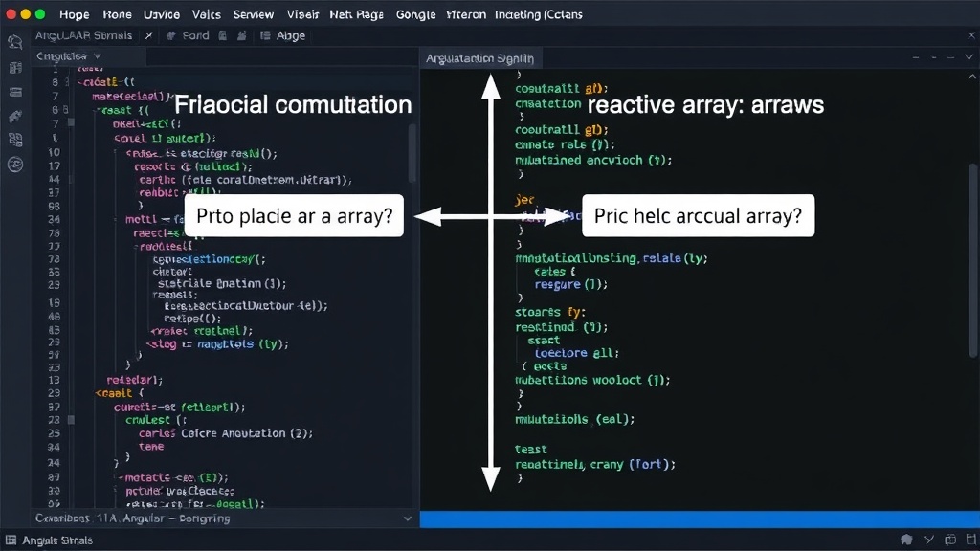Open the 'Gongle' menu
This screenshot has height=551, width=980.
pos(415,14)
